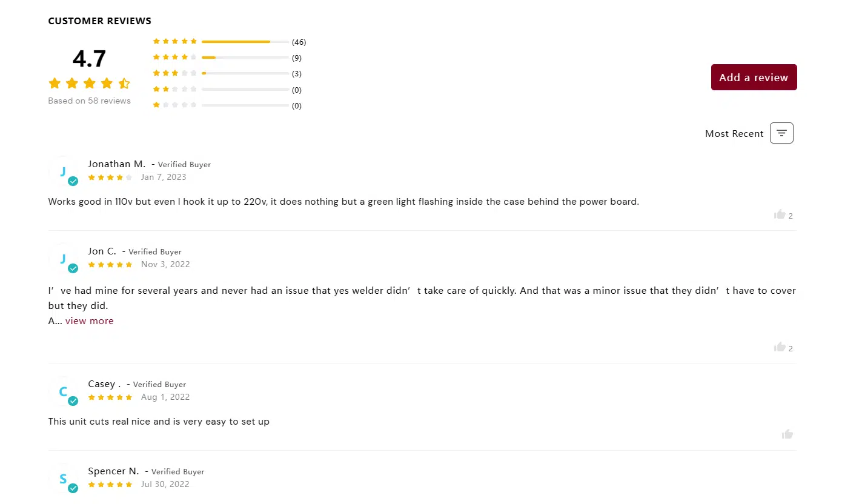Click the Based on 58 reviews text
The height and width of the screenshot is (504, 842).
point(89,101)
